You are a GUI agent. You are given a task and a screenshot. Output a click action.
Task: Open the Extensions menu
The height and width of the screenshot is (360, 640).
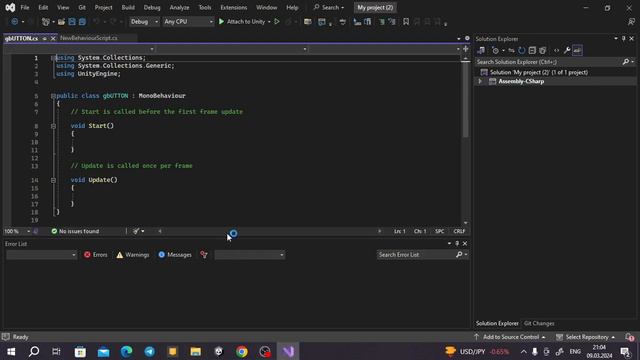(x=233, y=7)
